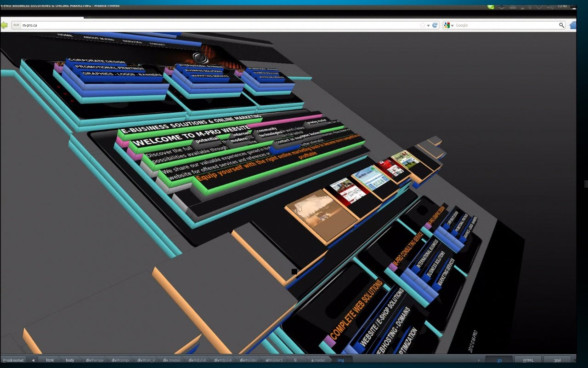Click the WEBSITE / E-SHOP SOLUTIONS layer
Image resolution: width=588 pixels, height=368 pixels.
(382, 317)
